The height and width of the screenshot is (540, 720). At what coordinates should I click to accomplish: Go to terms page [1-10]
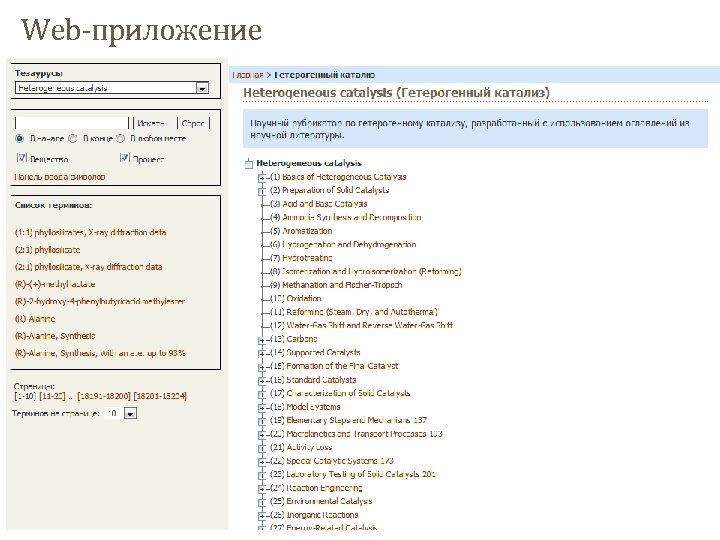coord(25,396)
